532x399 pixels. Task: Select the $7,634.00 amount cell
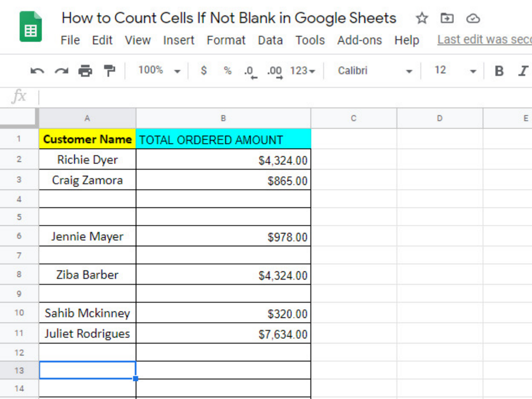coord(223,333)
